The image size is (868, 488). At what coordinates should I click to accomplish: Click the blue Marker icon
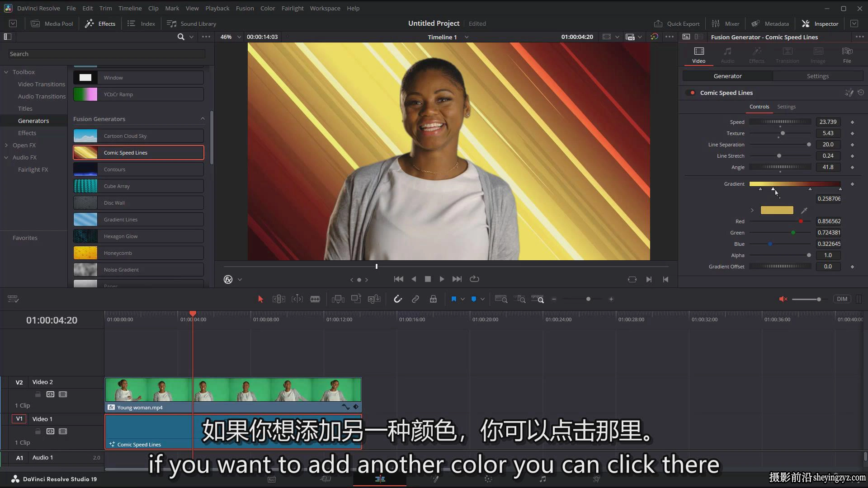tap(473, 299)
